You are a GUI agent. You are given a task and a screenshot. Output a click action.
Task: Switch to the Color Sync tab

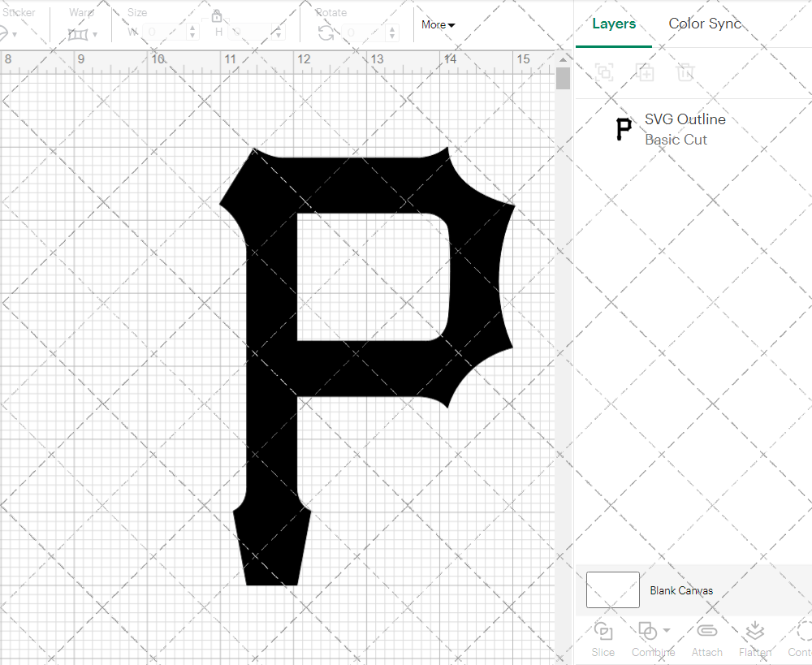coord(705,24)
